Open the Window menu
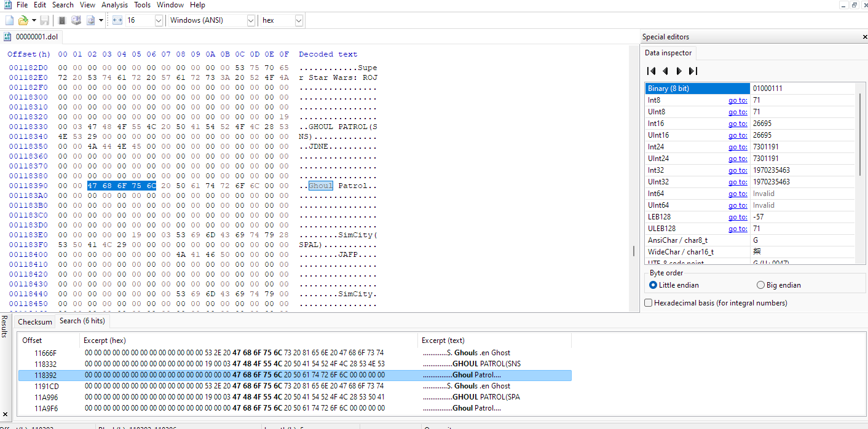The image size is (868, 429). [170, 5]
